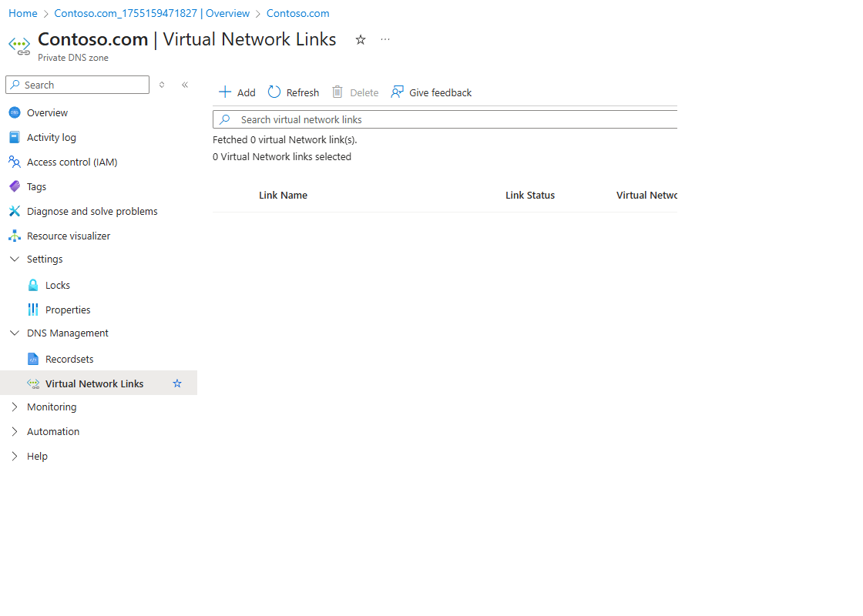Sort by the Link Status column header
The image size is (863, 616).
(x=530, y=196)
